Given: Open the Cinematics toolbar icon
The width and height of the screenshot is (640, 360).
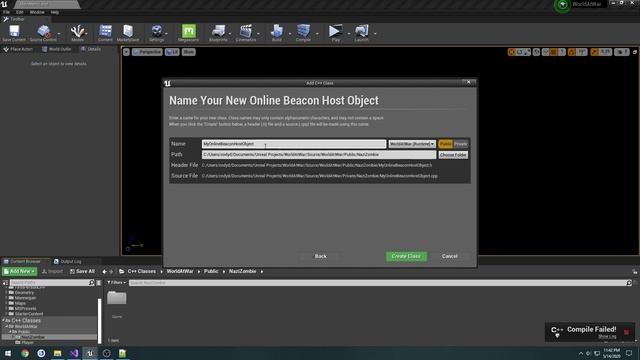Looking at the screenshot, I should [246, 33].
